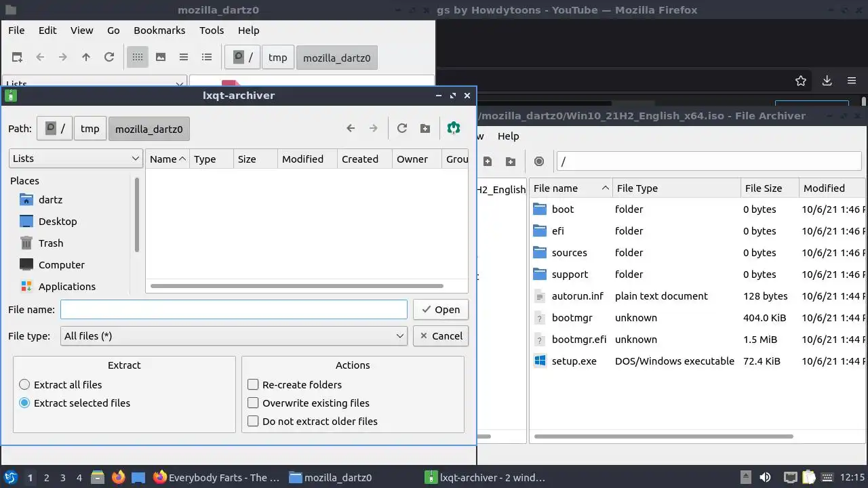Open Tools menu in file manager

[212, 30]
